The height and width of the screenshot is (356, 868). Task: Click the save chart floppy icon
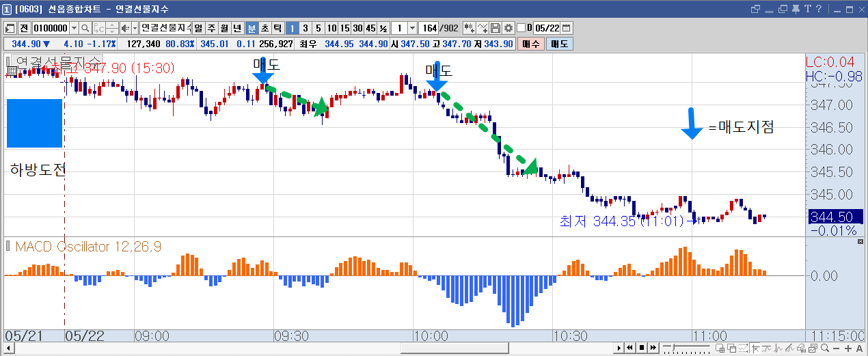pos(496,28)
